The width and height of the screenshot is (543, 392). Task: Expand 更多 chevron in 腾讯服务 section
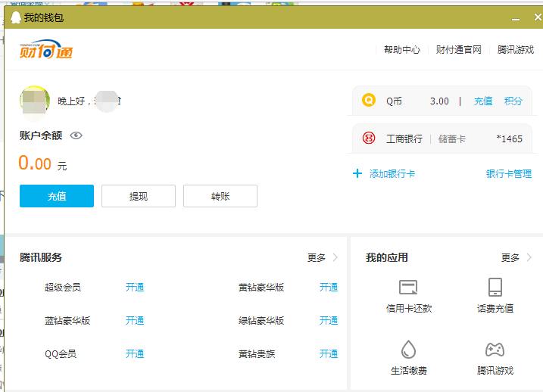pos(335,257)
